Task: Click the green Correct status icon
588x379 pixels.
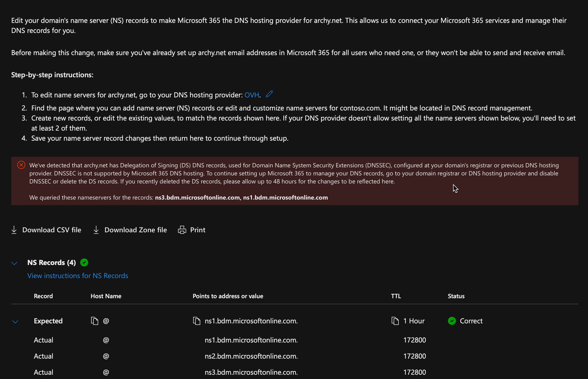Action: (x=452, y=321)
